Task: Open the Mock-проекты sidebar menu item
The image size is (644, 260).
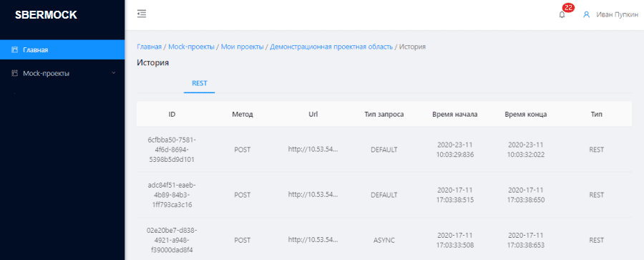Action: [x=62, y=73]
